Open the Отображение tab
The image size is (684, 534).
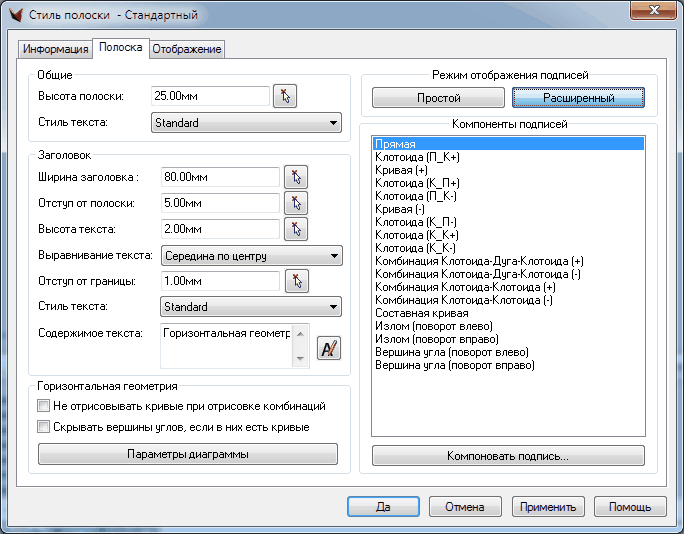tap(187, 49)
